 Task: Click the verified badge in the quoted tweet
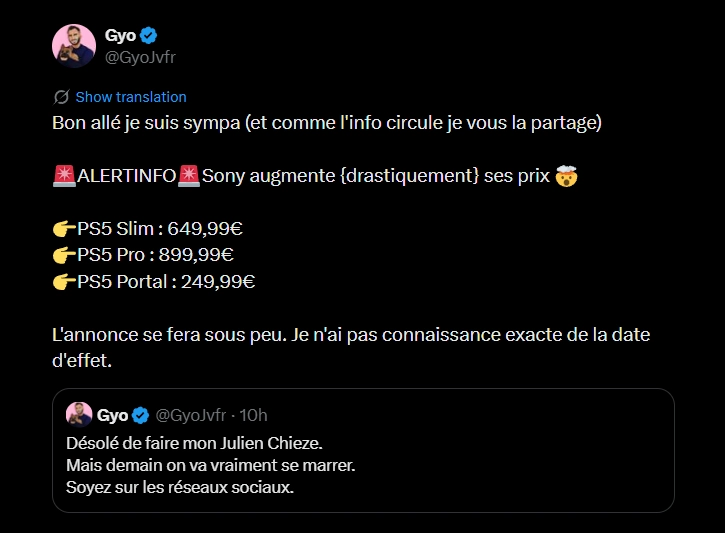pyautogui.click(x=141, y=415)
